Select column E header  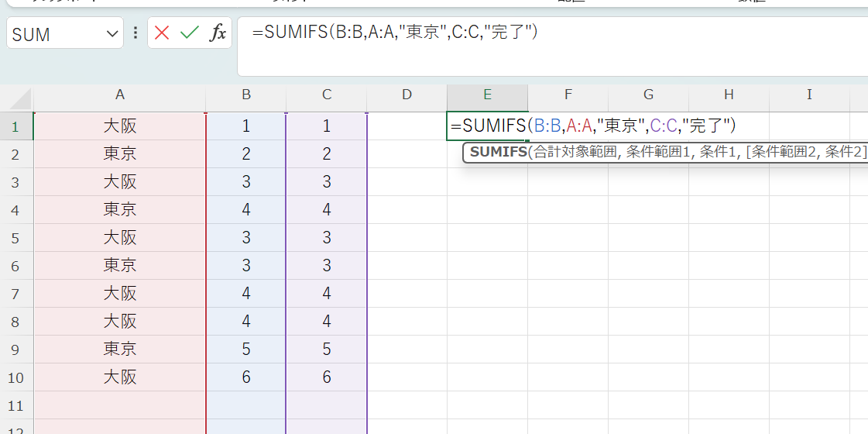coord(487,95)
